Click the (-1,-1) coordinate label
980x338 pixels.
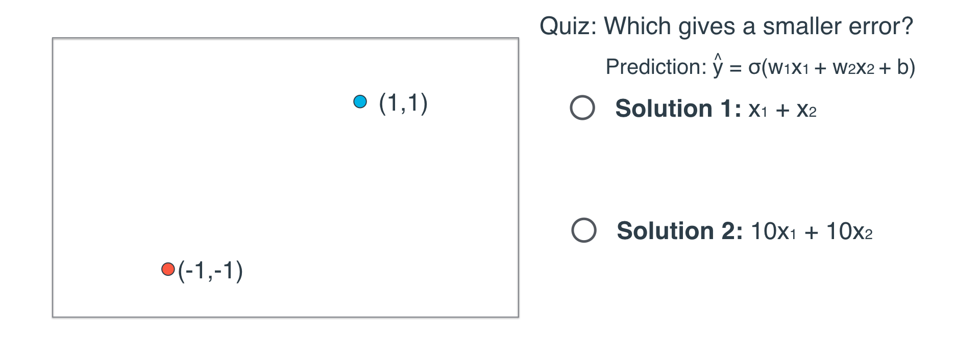[x=210, y=270]
